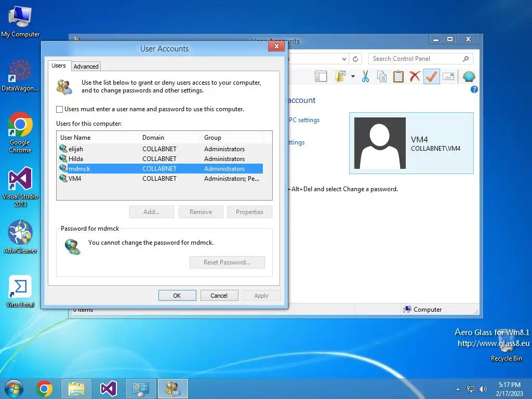Image resolution: width=532 pixels, height=399 pixels.
Task: Open the DataWagon desktop shortcut
Action: pos(20,75)
